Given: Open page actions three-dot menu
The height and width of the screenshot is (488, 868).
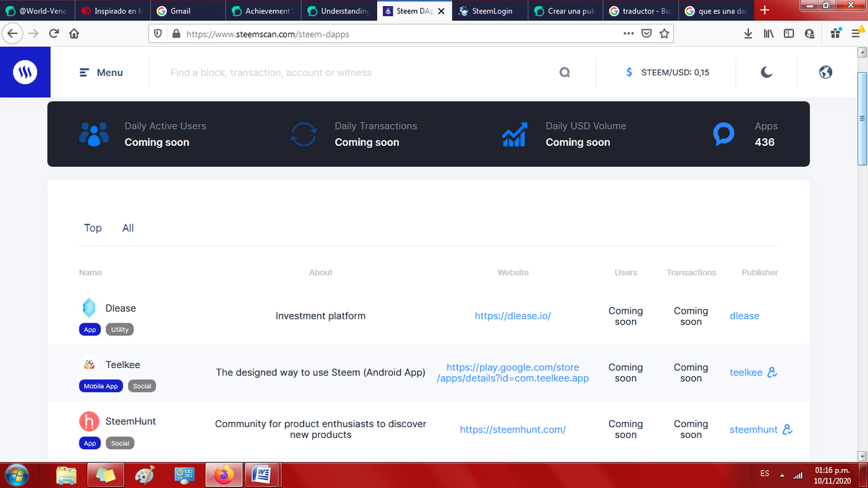Looking at the screenshot, I should tap(629, 33).
